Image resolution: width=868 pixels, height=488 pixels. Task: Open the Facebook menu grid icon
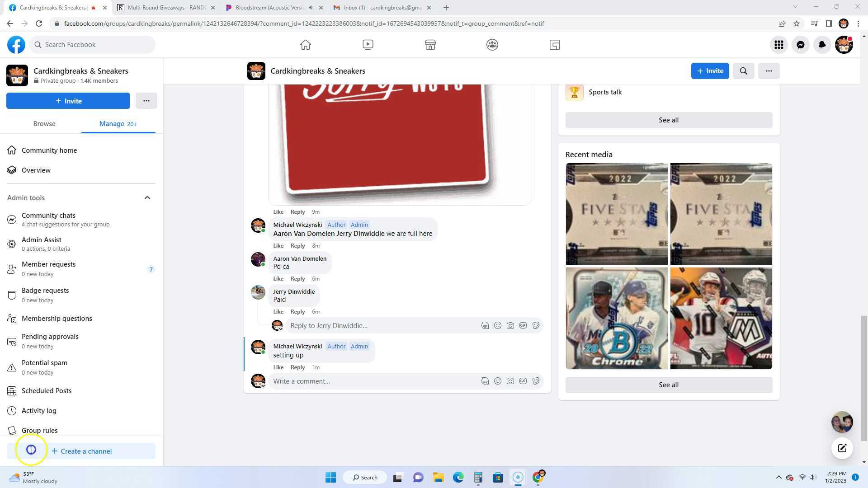[778, 45]
